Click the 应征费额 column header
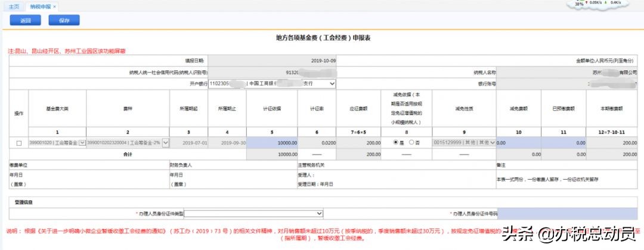 click(358, 109)
